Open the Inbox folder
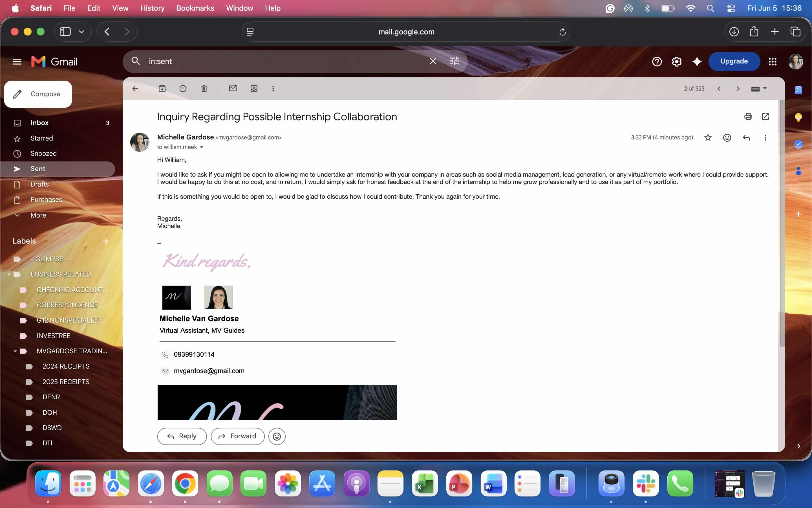 [58, 123]
